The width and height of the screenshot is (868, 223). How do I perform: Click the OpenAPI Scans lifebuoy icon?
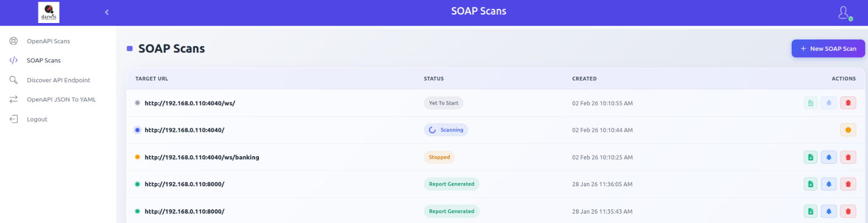[14, 41]
